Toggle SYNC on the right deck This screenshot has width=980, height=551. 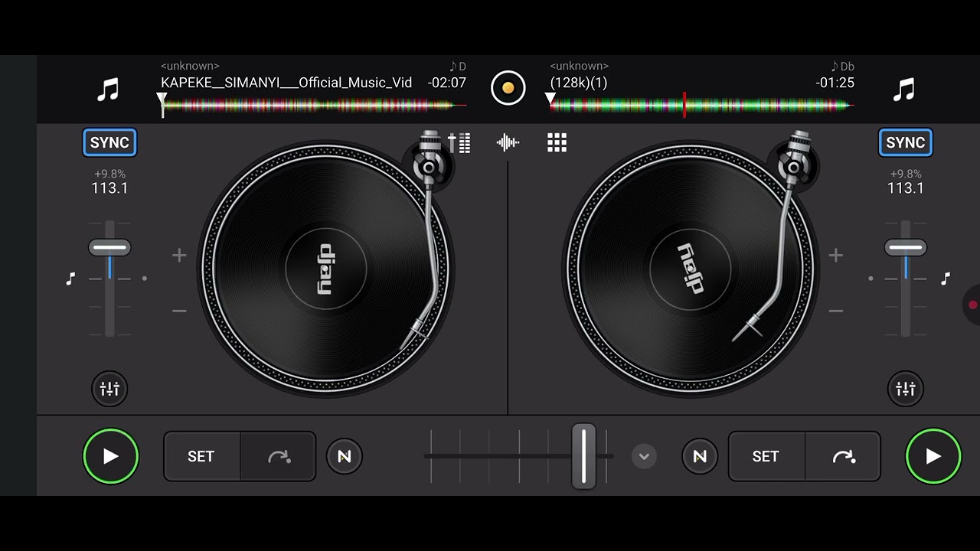pyautogui.click(x=905, y=142)
